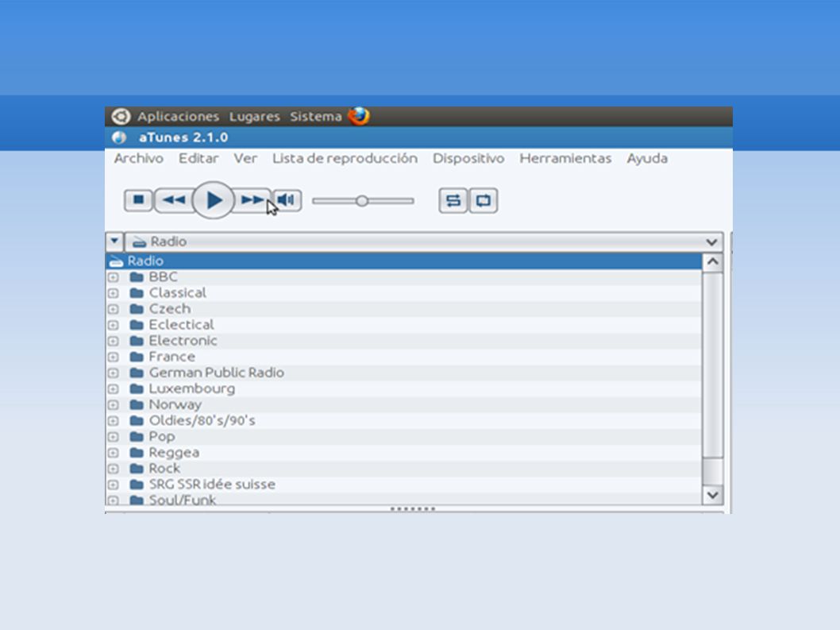Screen dimensions: 840x630
Task: Select the Reggea label
Action: coord(174,453)
